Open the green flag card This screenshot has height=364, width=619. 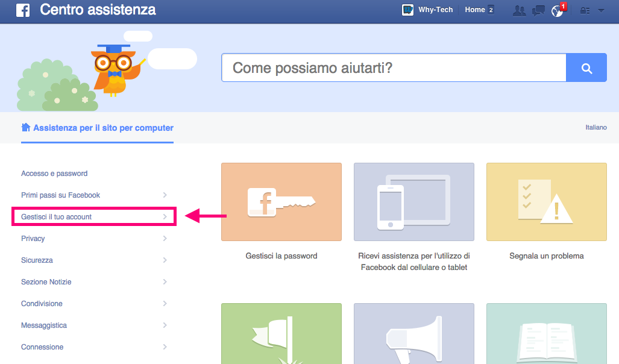click(281, 334)
